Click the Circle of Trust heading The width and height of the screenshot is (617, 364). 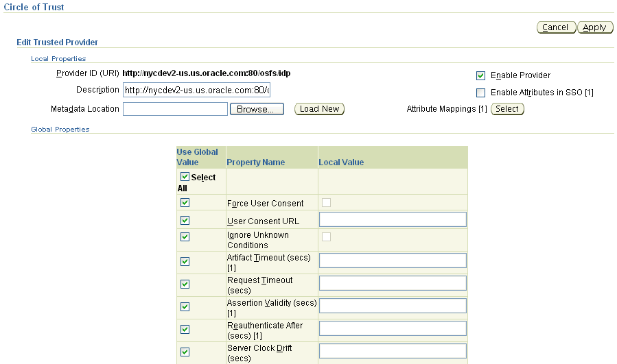34,7
